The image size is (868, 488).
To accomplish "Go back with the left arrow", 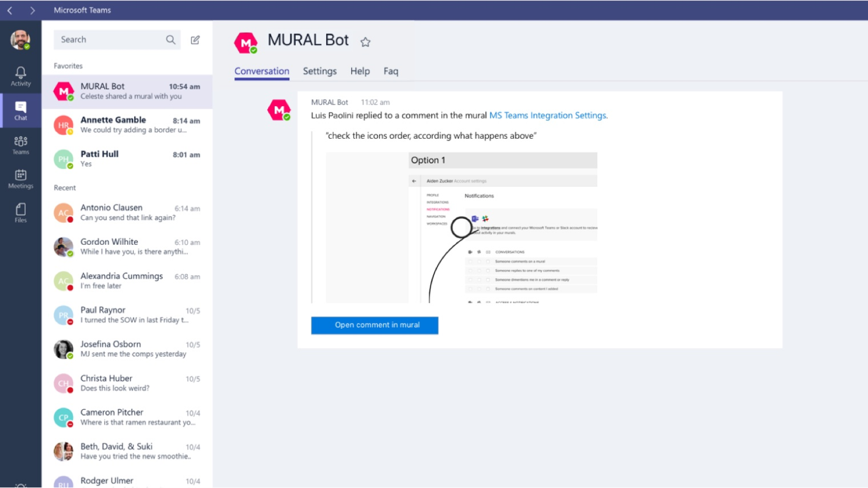I will pos(10,10).
